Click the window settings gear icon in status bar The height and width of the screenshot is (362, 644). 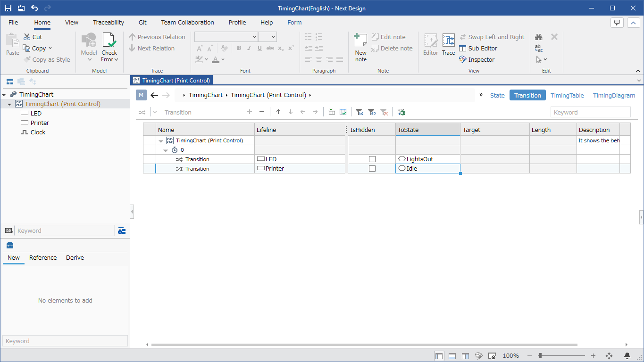492,356
